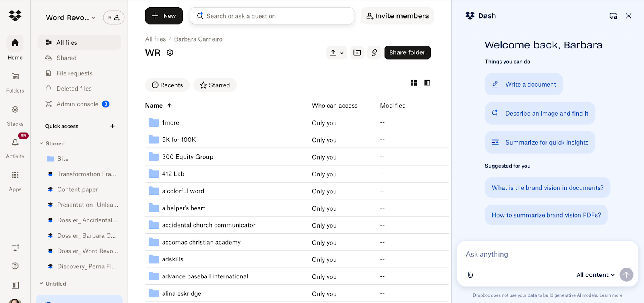Collapse the Starred section in sidebar
644x303 pixels.
coord(41,143)
